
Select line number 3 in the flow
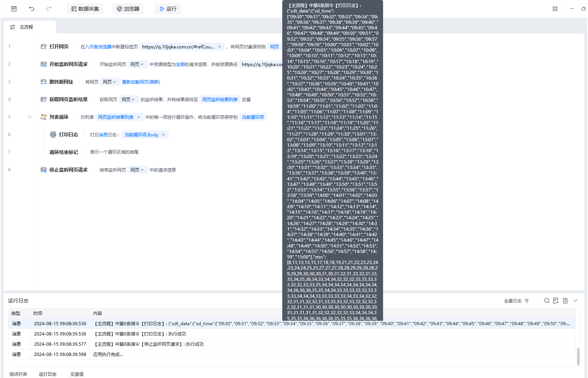click(10, 82)
